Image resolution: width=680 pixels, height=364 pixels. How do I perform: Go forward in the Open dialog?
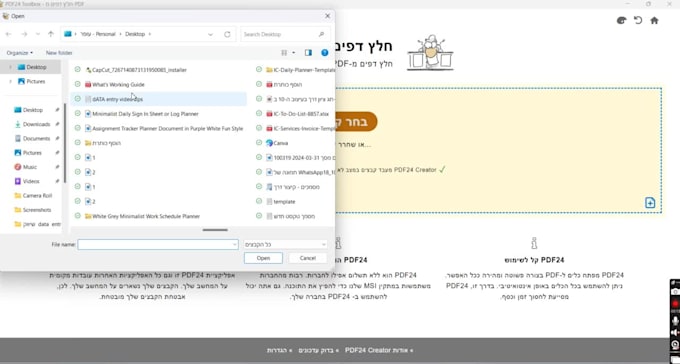coord(24,34)
